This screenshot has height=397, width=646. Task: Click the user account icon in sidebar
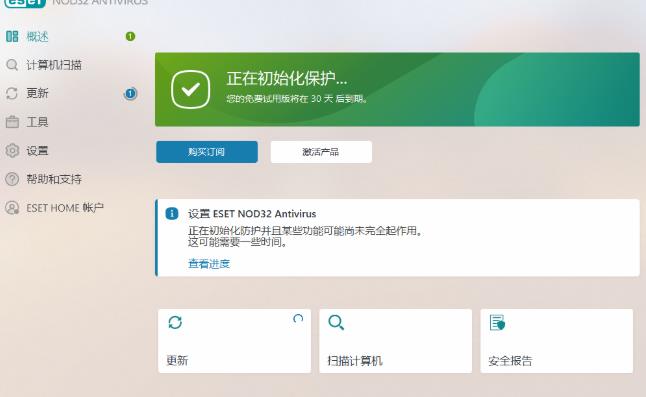point(12,208)
